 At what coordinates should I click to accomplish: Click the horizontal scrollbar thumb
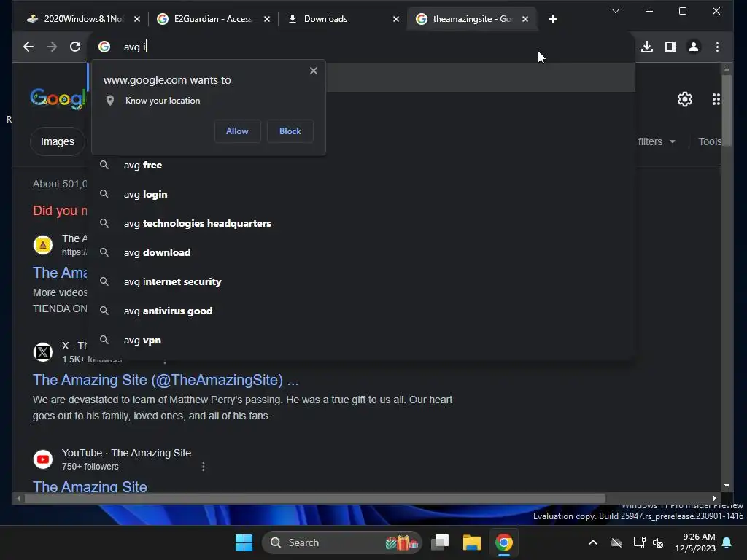point(314,499)
